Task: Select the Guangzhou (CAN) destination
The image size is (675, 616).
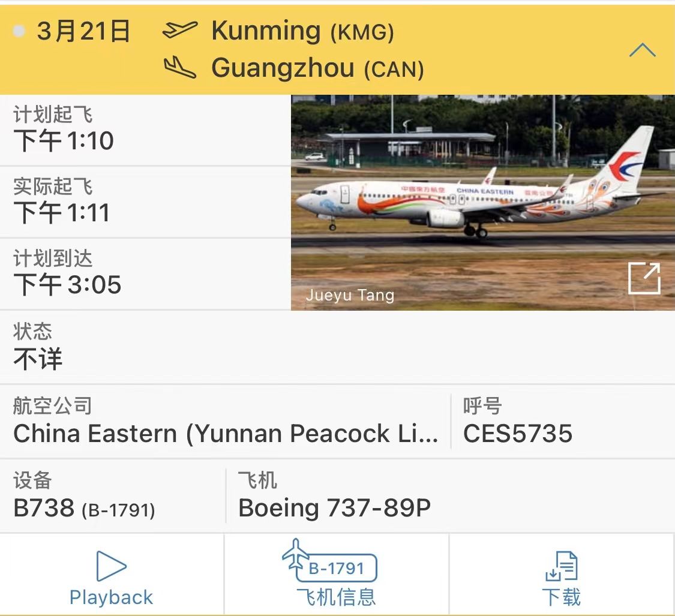Action: click(x=317, y=68)
